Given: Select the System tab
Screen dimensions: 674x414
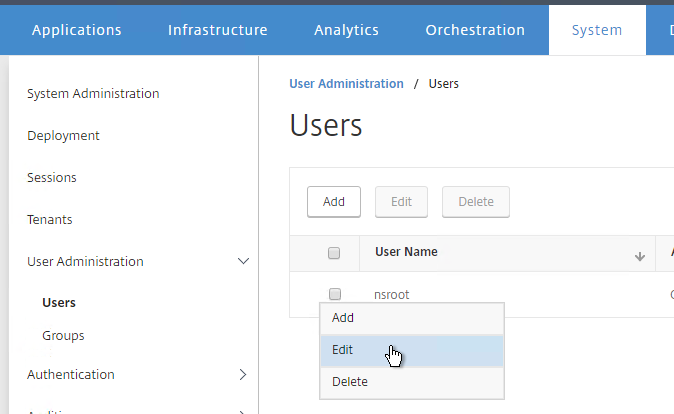Looking at the screenshot, I should point(597,30).
